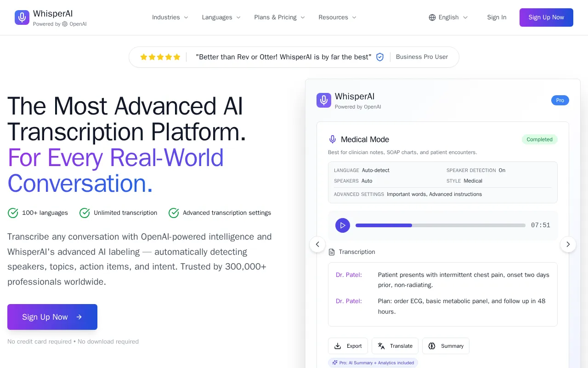Image resolution: width=588 pixels, height=368 pixels.
Task: Click the Medical Mode microphone icon
Action: point(333,139)
